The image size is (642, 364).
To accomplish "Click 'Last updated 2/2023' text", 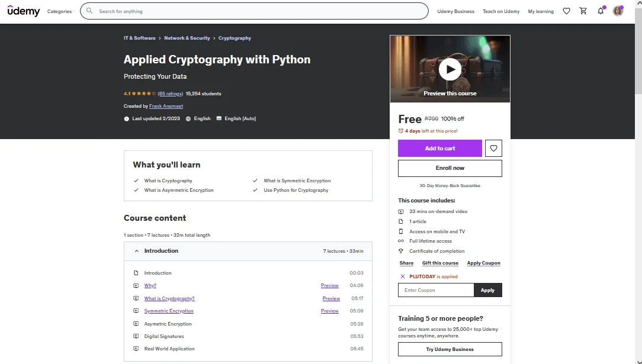I will click(156, 118).
